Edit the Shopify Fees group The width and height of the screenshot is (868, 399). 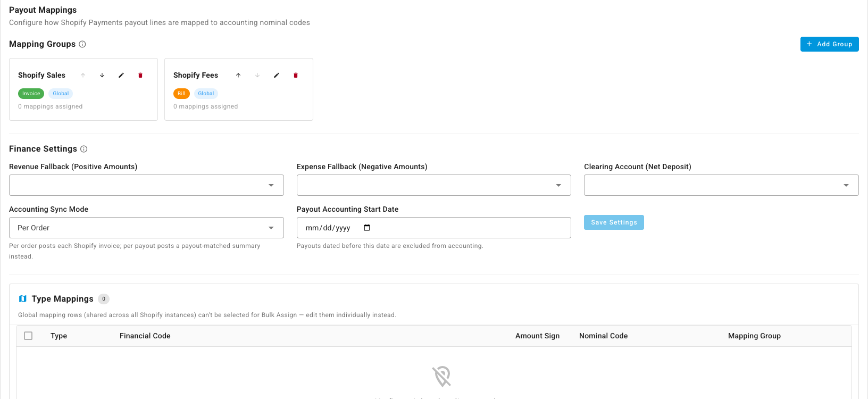pos(277,75)
